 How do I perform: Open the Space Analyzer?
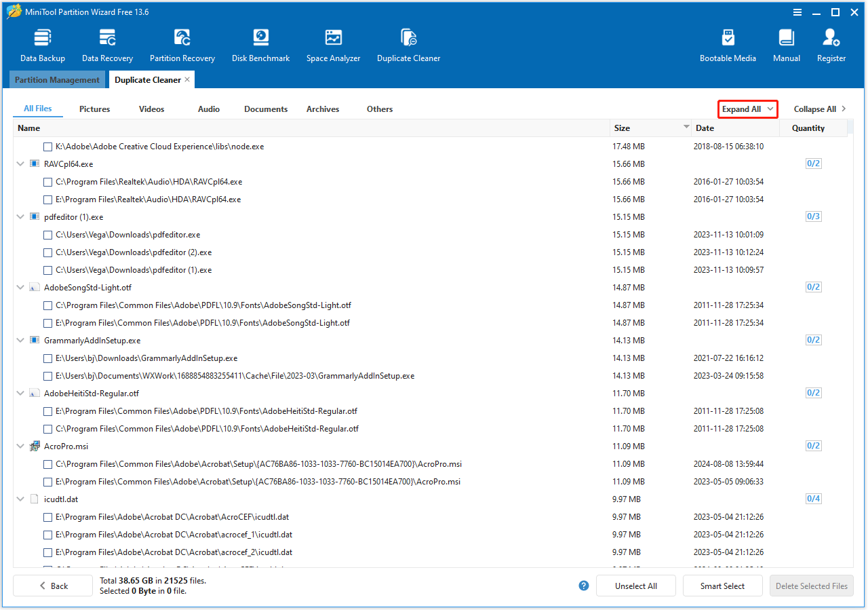pos(333,43)
